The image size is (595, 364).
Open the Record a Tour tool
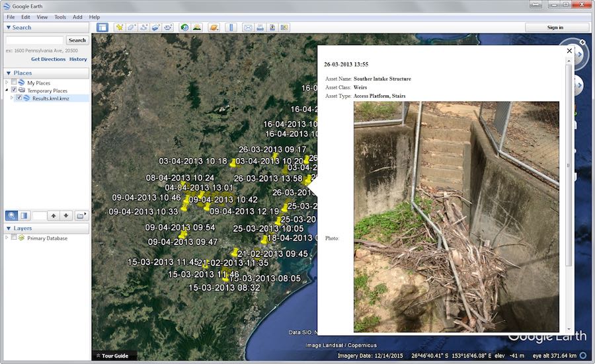168,27
